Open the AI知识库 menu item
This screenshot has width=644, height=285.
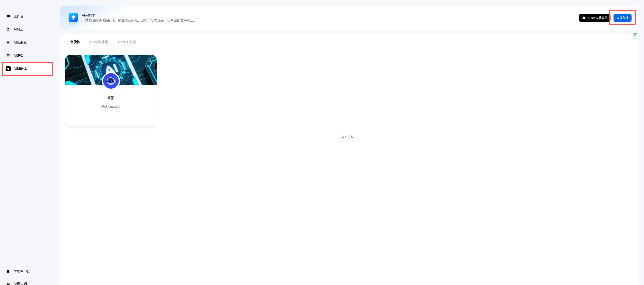[20, 42]
